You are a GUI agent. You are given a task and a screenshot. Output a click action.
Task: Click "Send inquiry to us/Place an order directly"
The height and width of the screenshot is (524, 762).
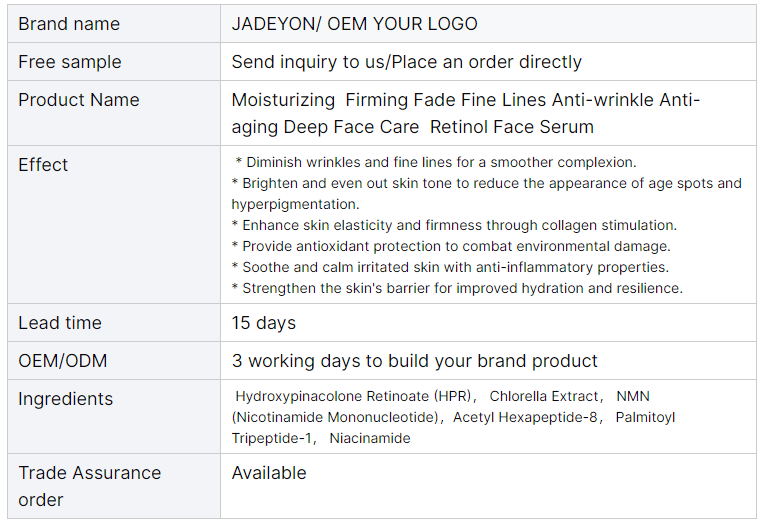point(406,62)
